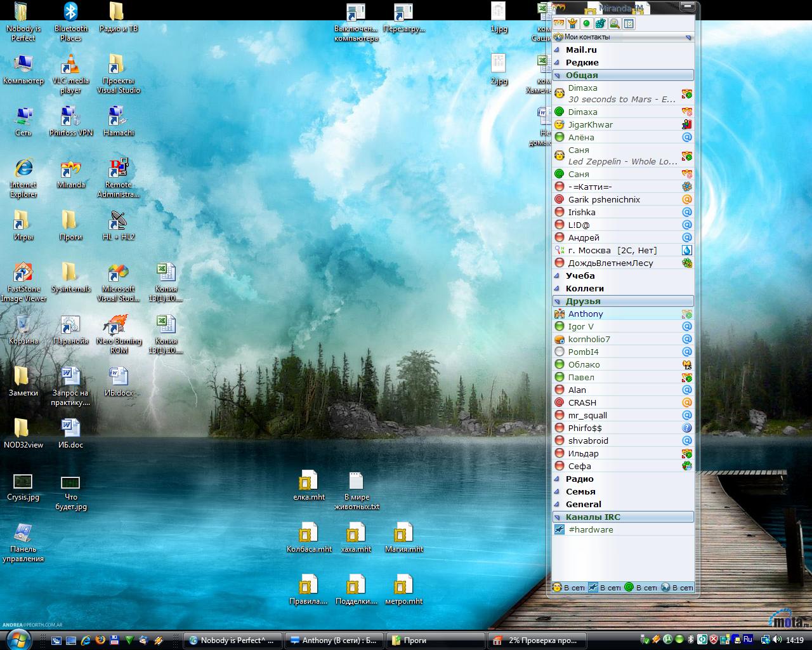The height and width of the screenshot is (650, 812).
Task: Click the yellow figure toolbar icon
Action: [572, 23]
